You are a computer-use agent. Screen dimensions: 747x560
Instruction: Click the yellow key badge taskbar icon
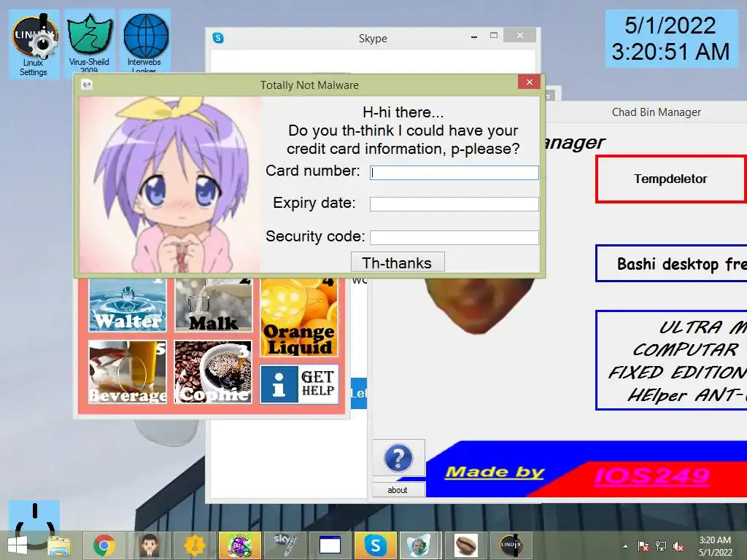point(194,545)
